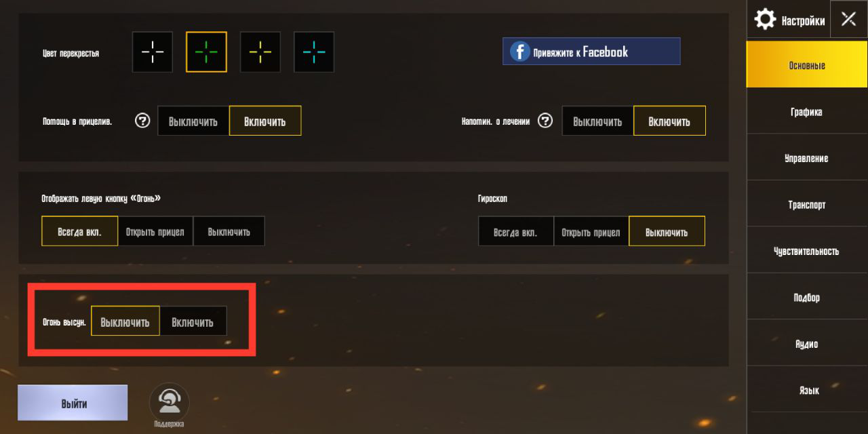Open the aim assist help question mark
Screen dimensions: 868x434
tap(142, 121)
